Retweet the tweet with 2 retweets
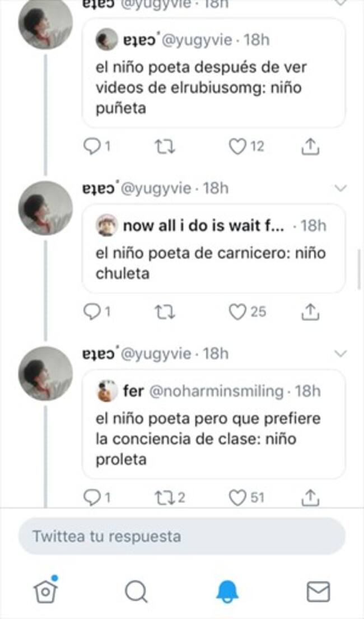This screenshot has width=364, height=619. (x=165, y=497)
